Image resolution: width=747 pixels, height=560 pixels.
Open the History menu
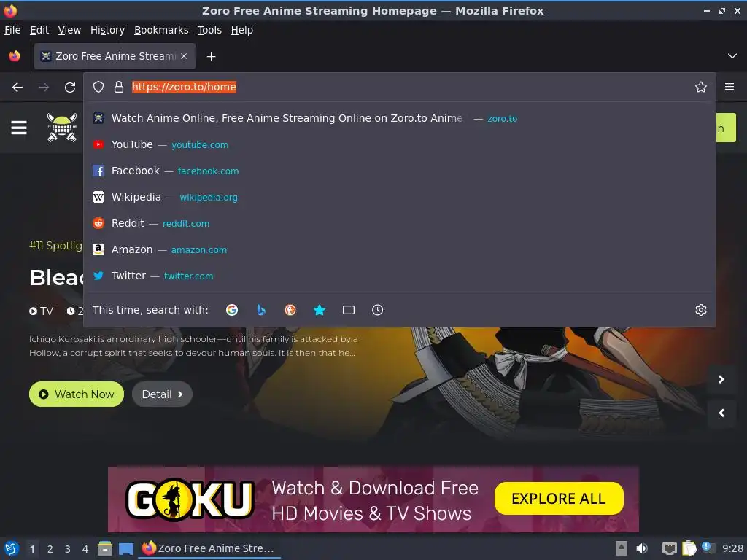click(x=108, y=30)
